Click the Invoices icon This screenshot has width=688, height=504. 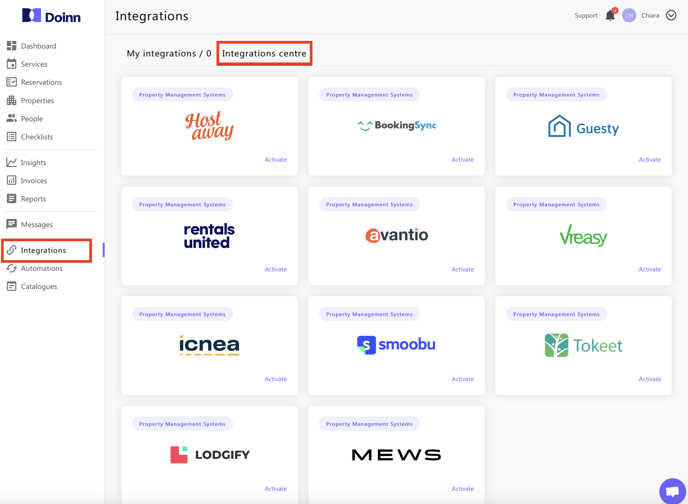click(x=12, y=180)
